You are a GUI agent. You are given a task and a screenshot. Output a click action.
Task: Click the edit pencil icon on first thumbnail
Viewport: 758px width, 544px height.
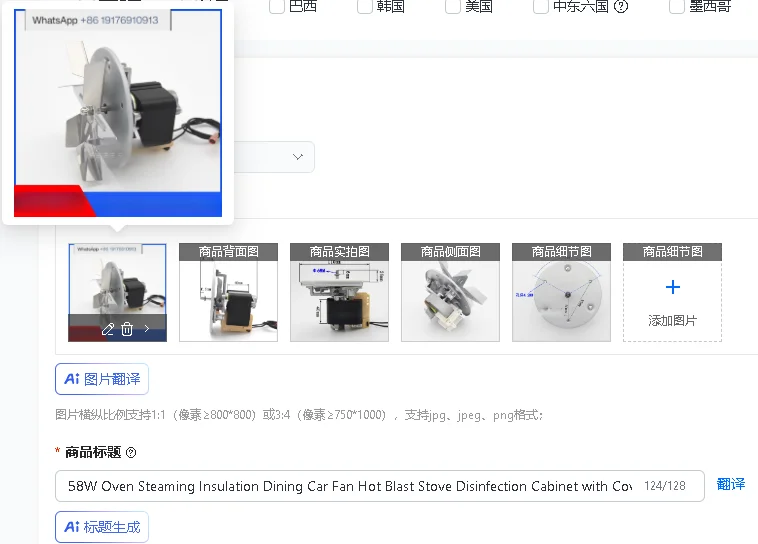coord(107,329)
